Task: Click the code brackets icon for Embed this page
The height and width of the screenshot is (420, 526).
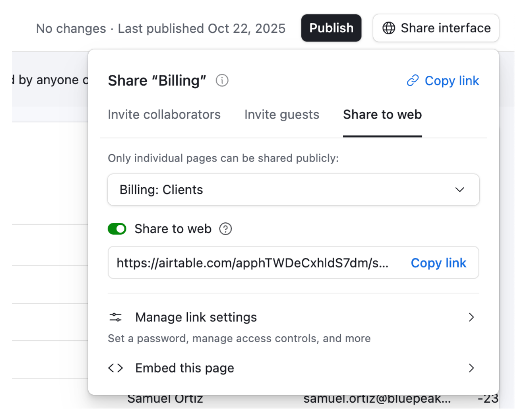Action: 115,368
